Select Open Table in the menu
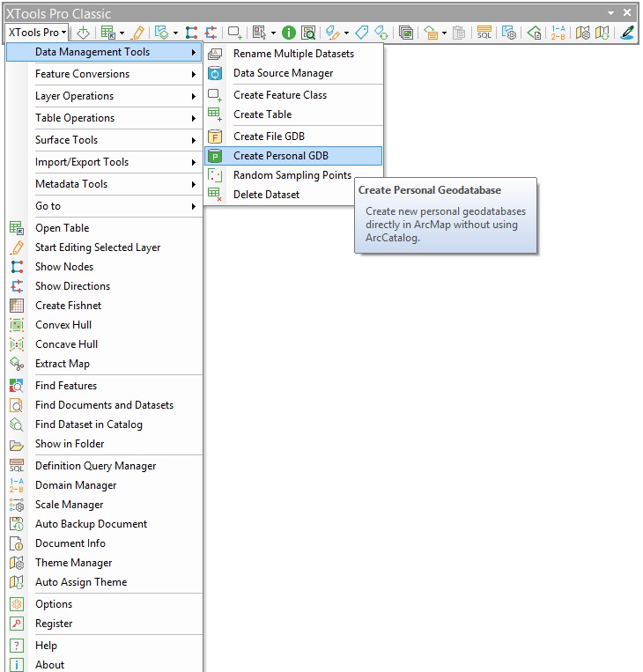 point(104,228)
